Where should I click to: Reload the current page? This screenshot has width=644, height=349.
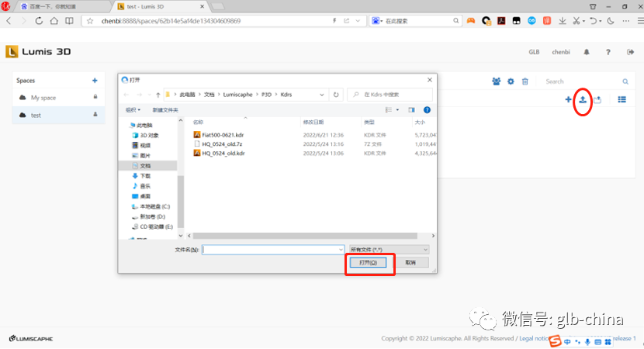click(x=39, y=20)
